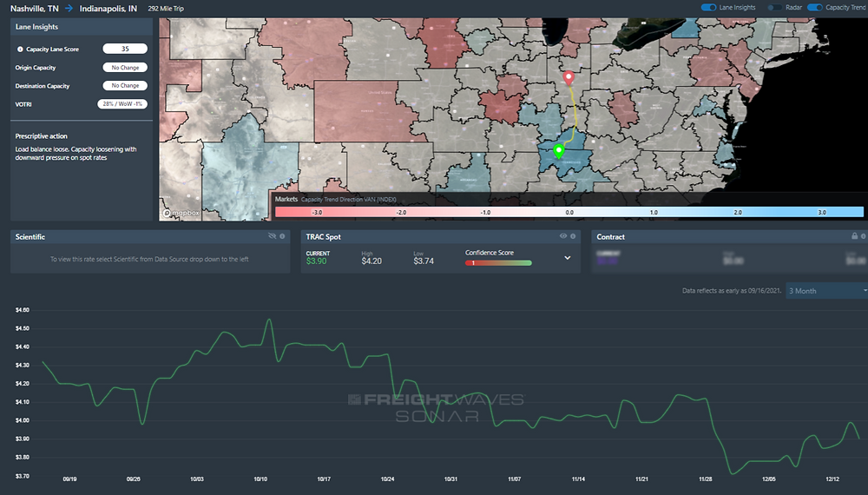Click the Contract panel title
868x495 pixels.
pos(610,236)
